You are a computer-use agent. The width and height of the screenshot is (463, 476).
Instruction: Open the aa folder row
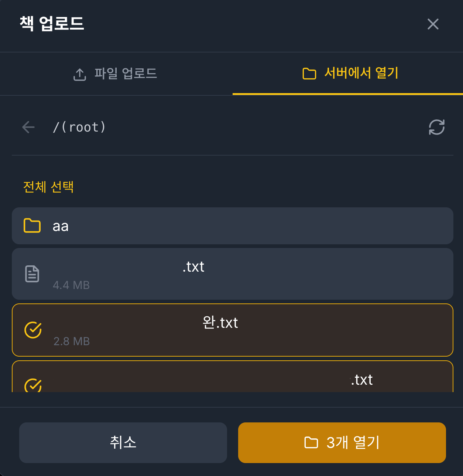[x=233, y=226]
